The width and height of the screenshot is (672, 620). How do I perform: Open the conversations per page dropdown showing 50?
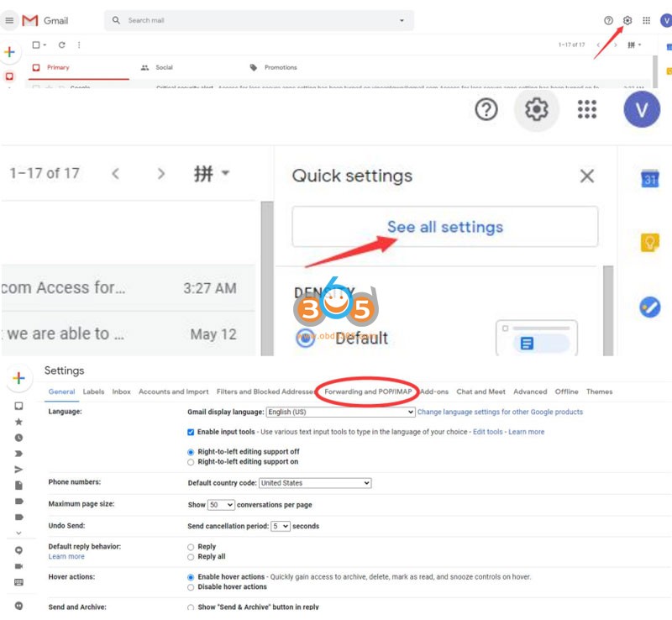tap(221, 505)
